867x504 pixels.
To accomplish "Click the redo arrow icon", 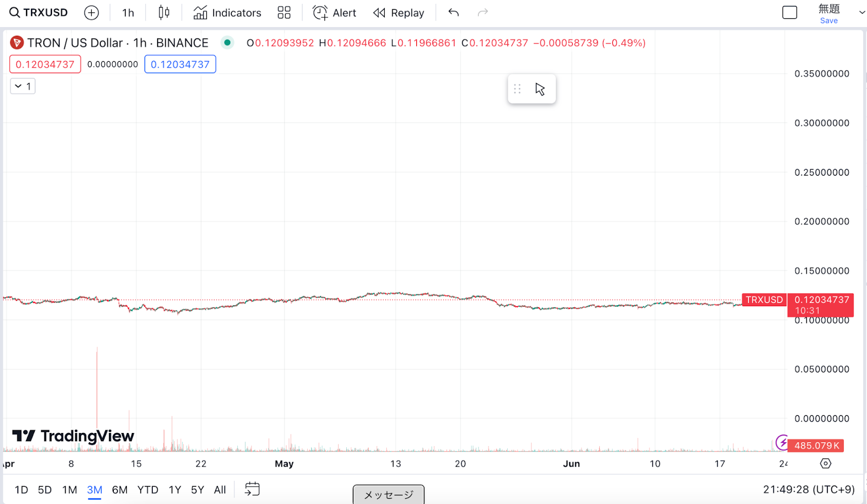I will [483, 12].
